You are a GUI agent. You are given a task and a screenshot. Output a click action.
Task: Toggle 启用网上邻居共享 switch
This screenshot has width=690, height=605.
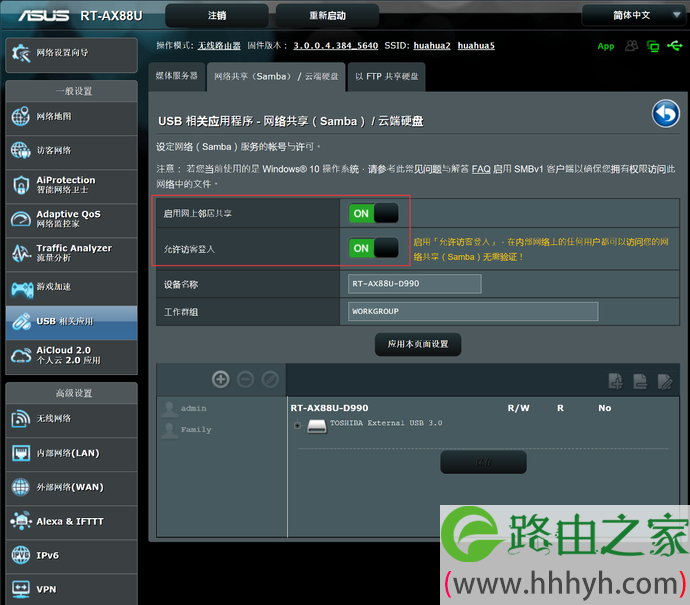click(x=374, y=213)
